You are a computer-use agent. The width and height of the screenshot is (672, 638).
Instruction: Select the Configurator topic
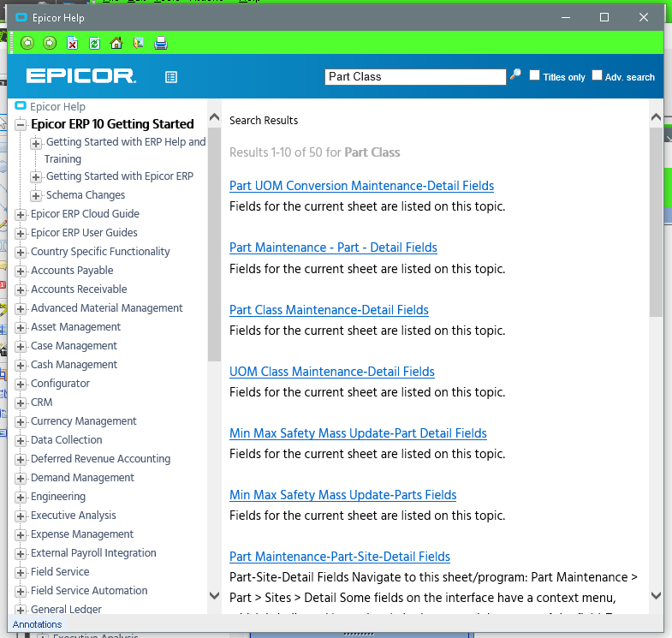pyautogui.click(x=60, y=384)
